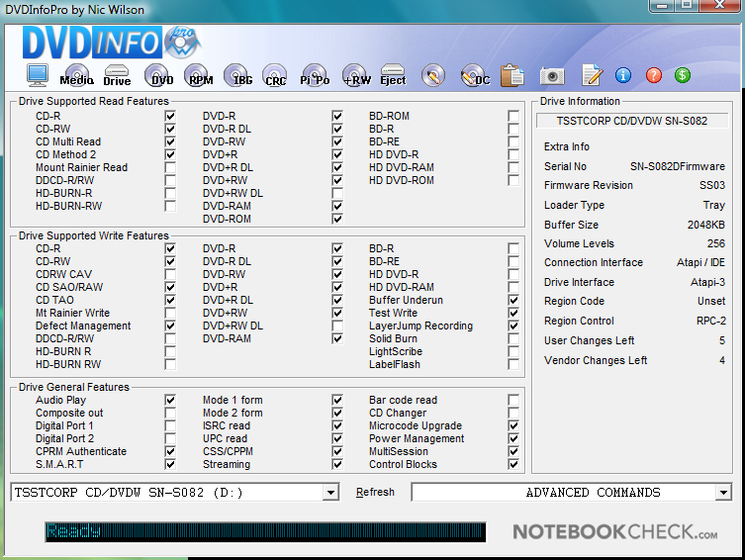Viewport: 745px width, 560px height.
Task: Toggle Defect Management checkbox
Action: [x=170, y=326]
